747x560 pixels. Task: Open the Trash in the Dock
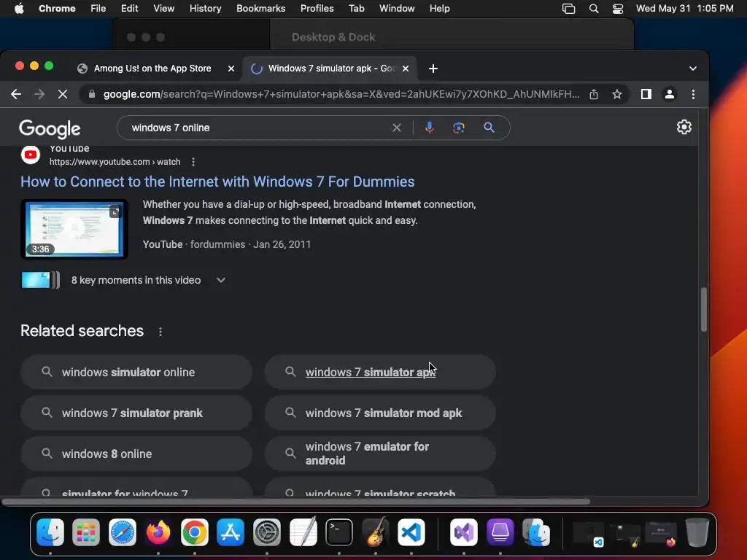click(697, 532)
